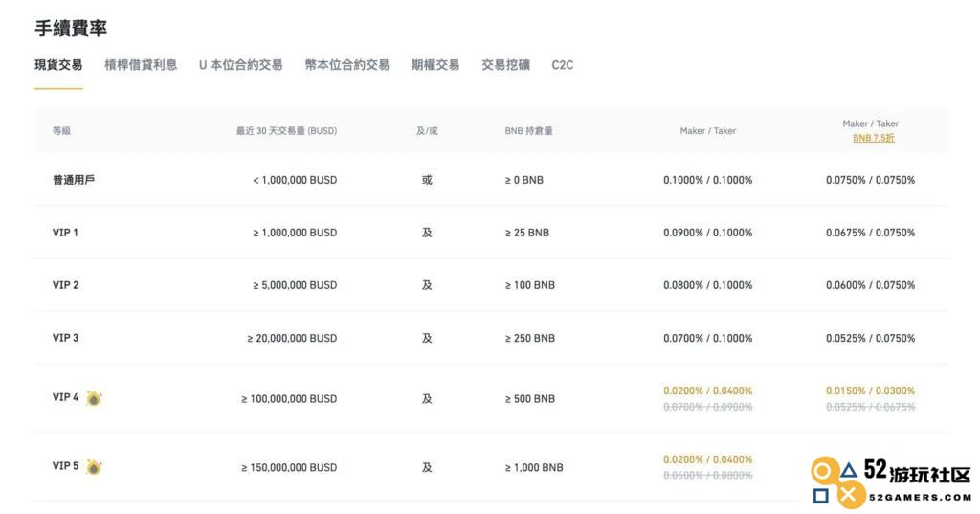Image resolution: width=980 pixels, height=514 pixels.
Task: Switch to U 本位合約交易 tab
Action: 240,65
